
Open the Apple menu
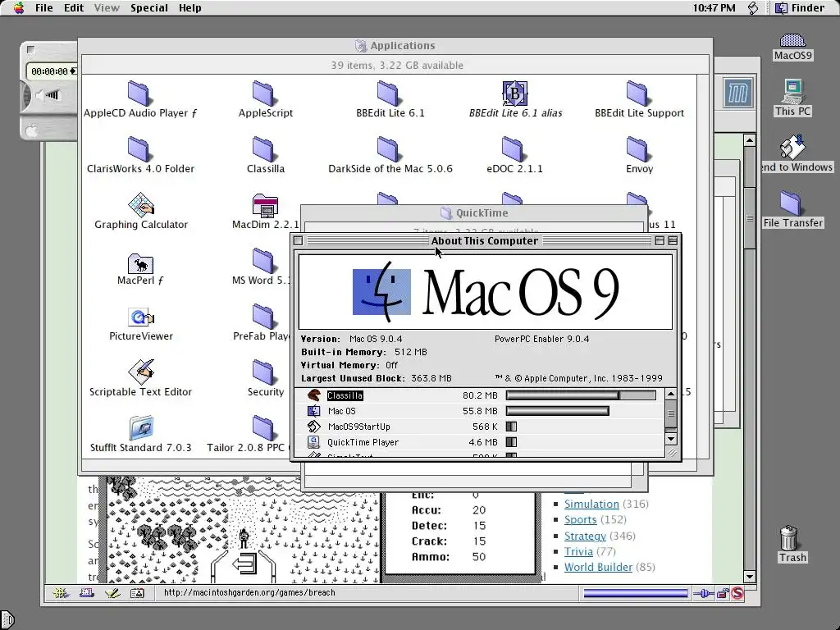point(19,7)
